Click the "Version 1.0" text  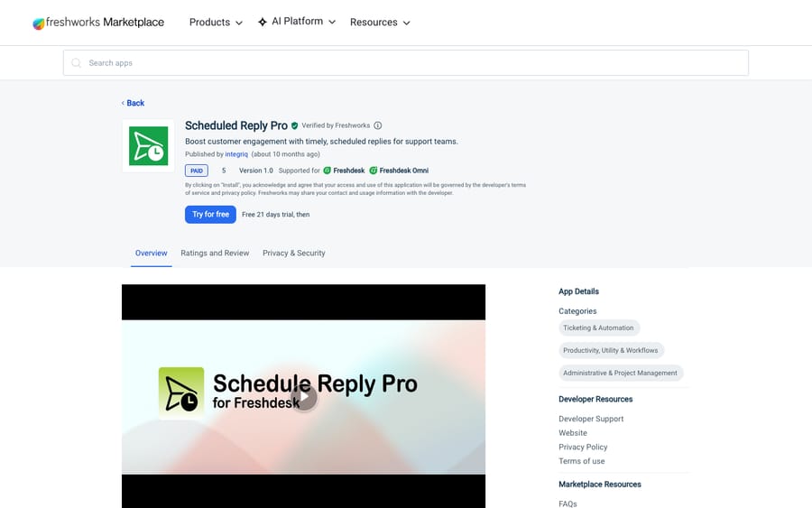(x=256, y=171)
